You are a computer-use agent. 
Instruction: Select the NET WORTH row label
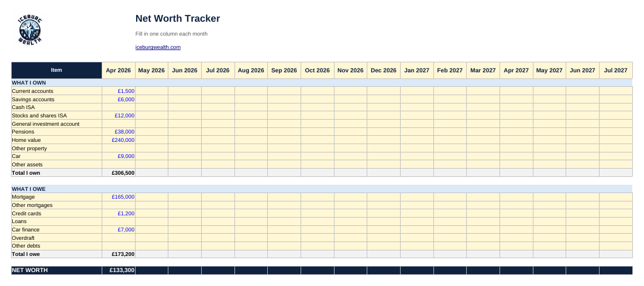(x=57, y=270)
